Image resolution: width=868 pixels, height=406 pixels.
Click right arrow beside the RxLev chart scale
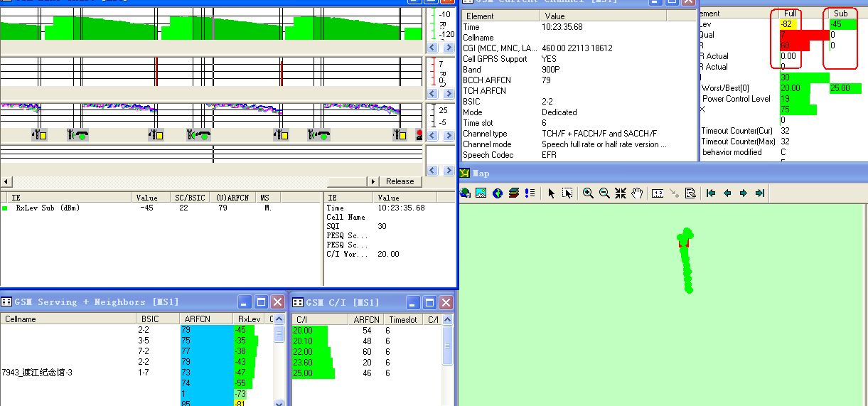click(449, 48)
